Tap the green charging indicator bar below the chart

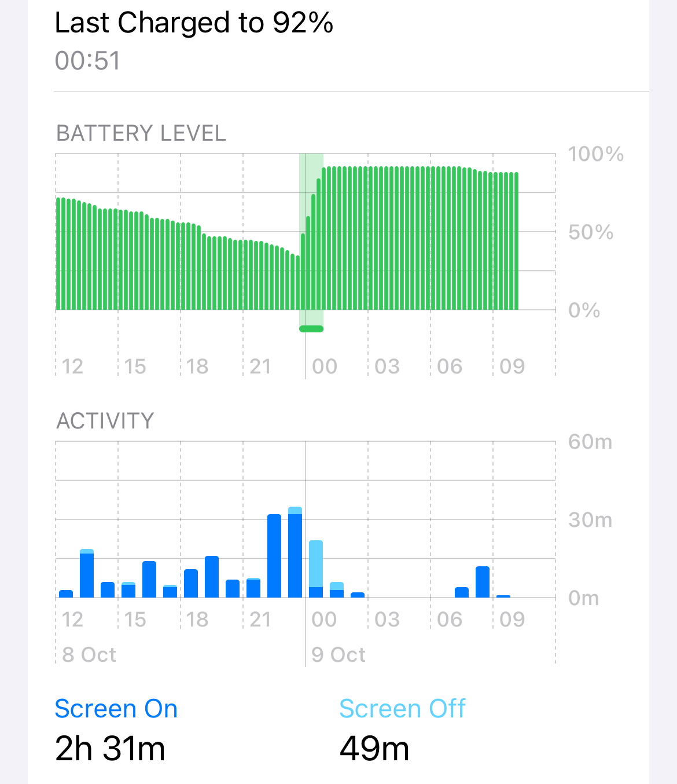coord(311,329)
